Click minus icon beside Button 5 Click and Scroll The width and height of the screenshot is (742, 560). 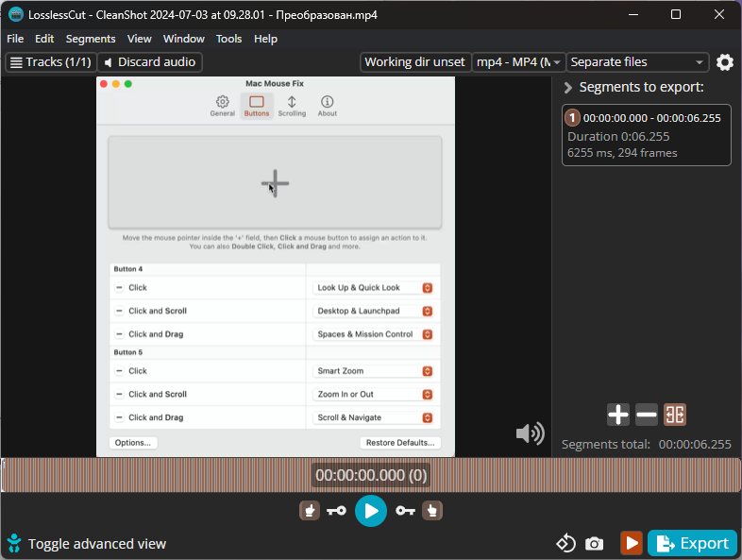pos(119,394)
